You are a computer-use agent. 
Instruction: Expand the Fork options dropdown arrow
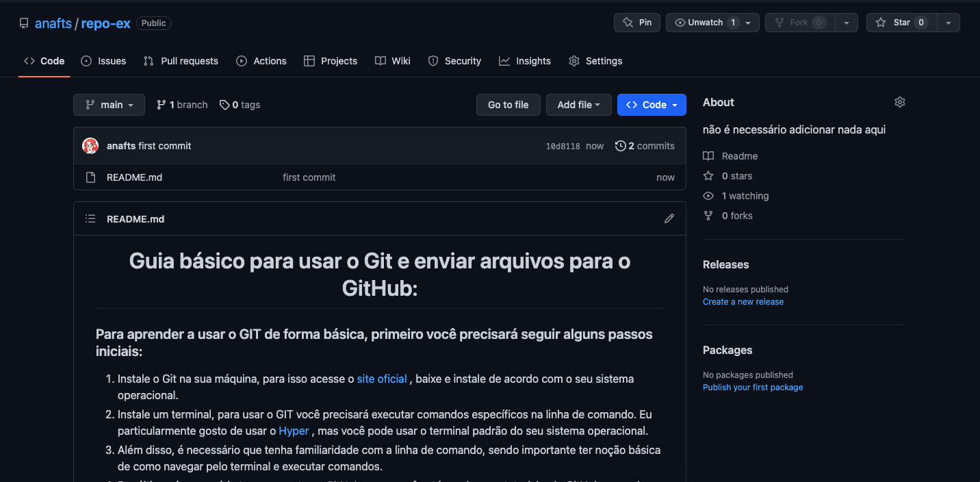847,23
